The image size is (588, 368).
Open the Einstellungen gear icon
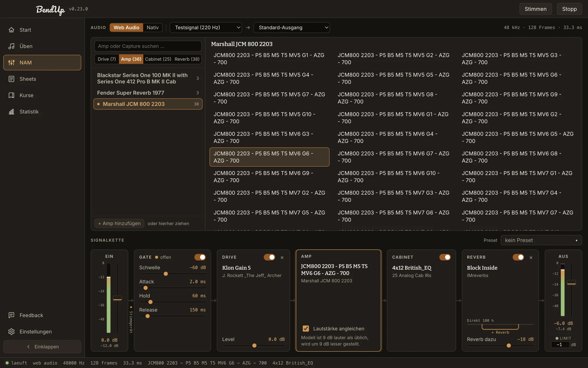pyautogui.click(x=11, y=331)
